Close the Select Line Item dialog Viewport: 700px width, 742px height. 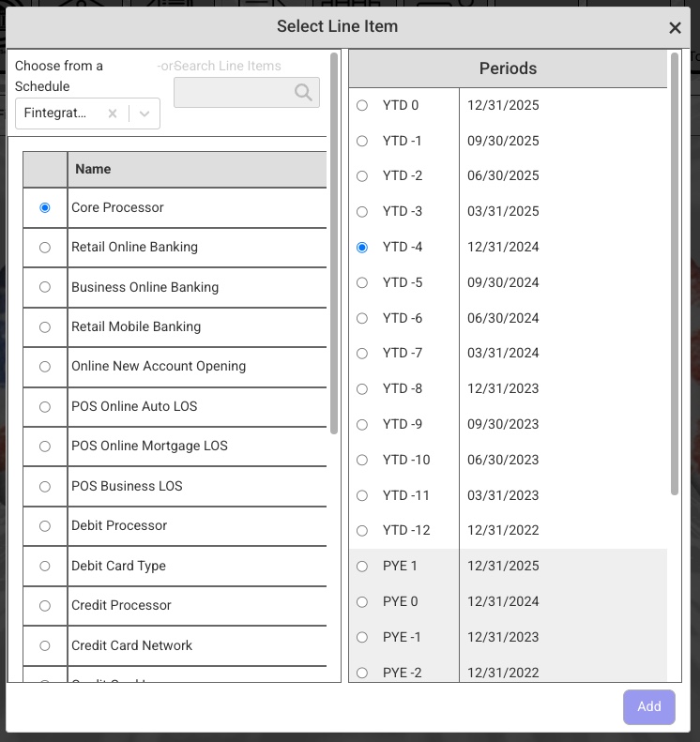pyautogui.click(x=675, y=28)
